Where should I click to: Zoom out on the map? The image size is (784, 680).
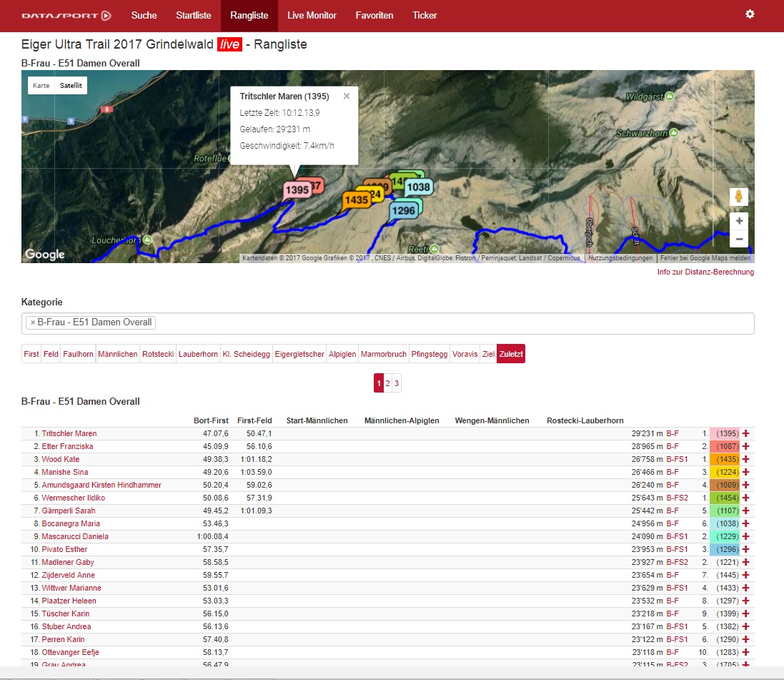pos(738,239)
